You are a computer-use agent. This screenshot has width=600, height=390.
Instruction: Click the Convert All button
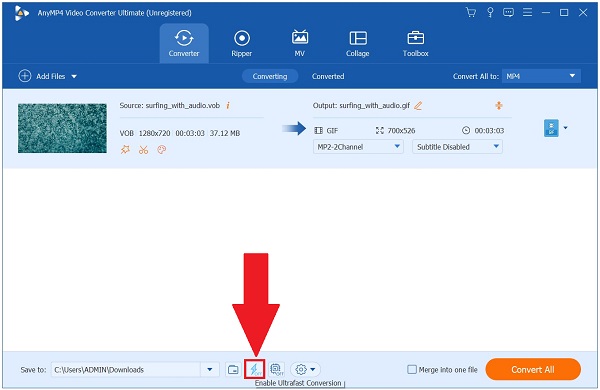[533, 369]
